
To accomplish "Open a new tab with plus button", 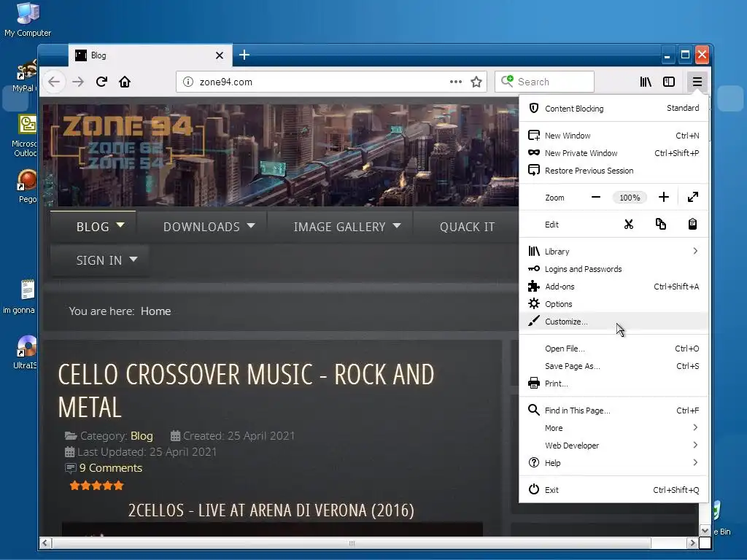I will [x=244, y=55].
